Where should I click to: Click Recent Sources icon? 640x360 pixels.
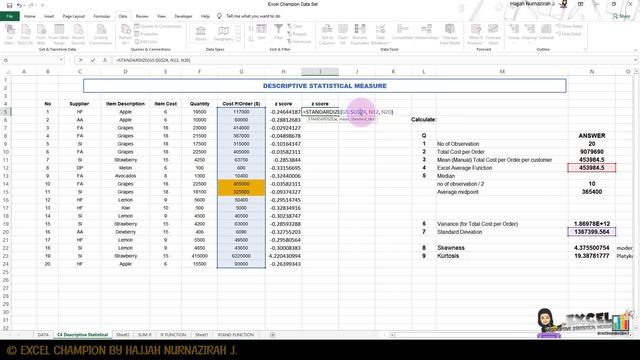pos(78,34)
